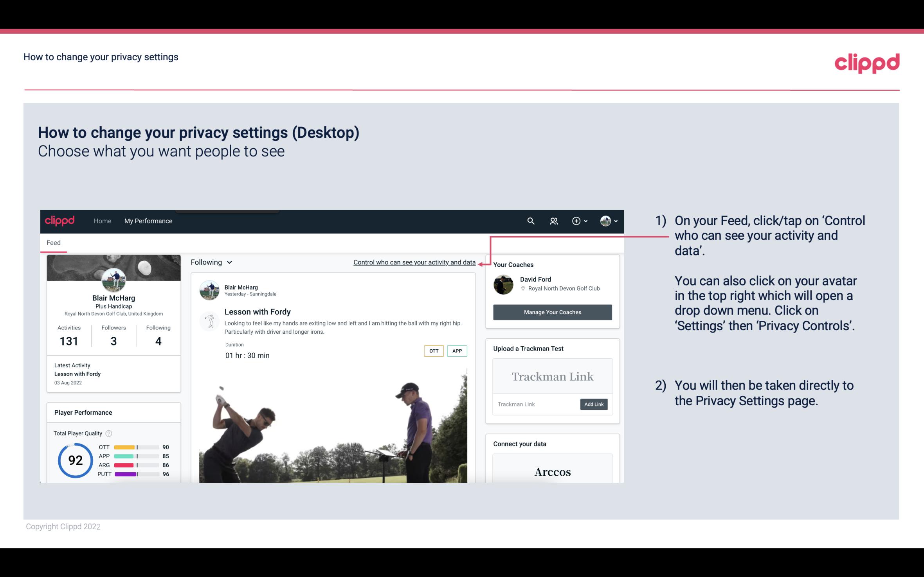Screen dimensions: 924x577
Task: Click the user avatar icon top right
Action: [x=605, y=221]
